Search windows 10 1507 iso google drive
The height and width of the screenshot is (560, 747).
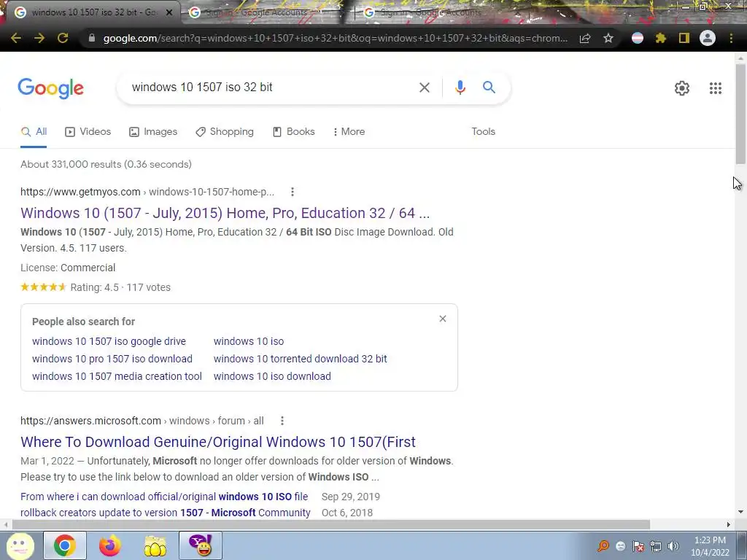point(109,341)
